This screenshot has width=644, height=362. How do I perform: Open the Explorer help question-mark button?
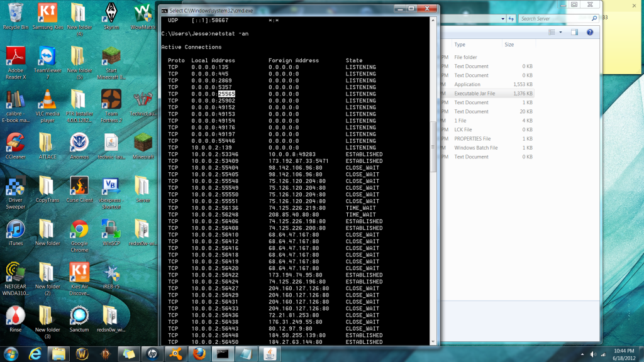[x=590, y=32]
